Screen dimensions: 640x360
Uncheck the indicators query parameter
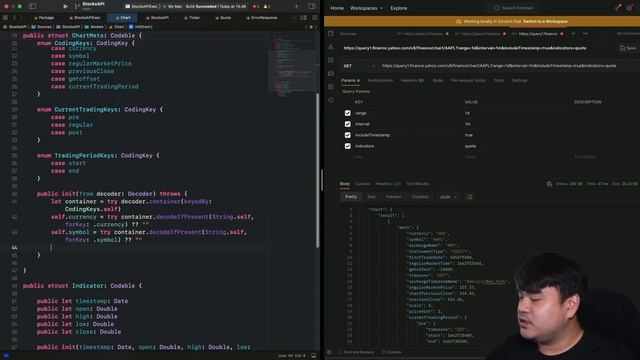[348, 146]
